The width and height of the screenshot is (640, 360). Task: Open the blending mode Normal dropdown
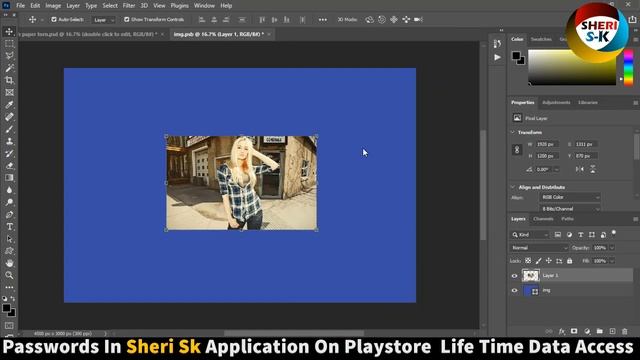coord(539,248)
